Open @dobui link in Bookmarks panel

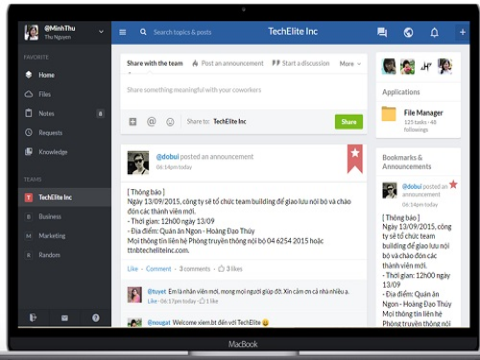[x=412, y=186]
